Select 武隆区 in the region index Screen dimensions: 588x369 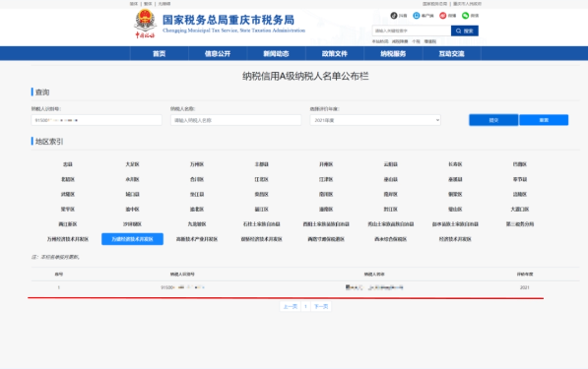[68, 195]
